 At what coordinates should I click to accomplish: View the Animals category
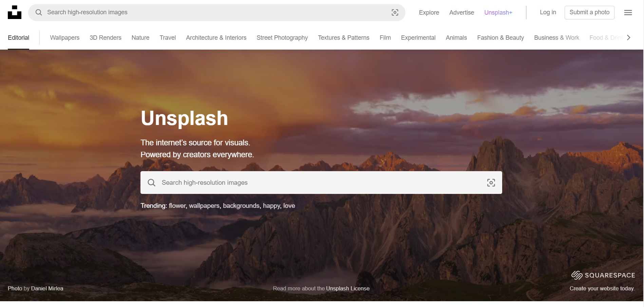(x=456, y=38)
